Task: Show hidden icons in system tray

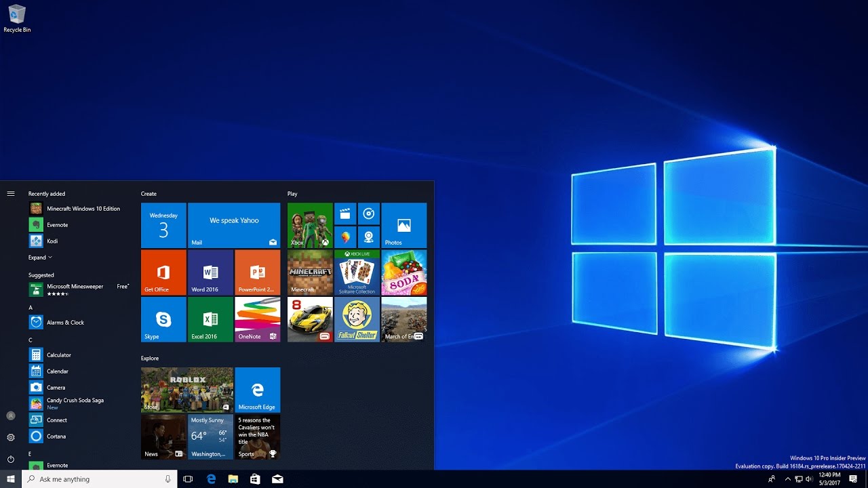Action: point(787,479)
